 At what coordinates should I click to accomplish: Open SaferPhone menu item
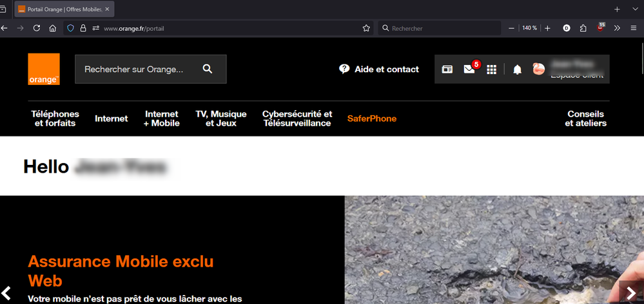(372, 119)
